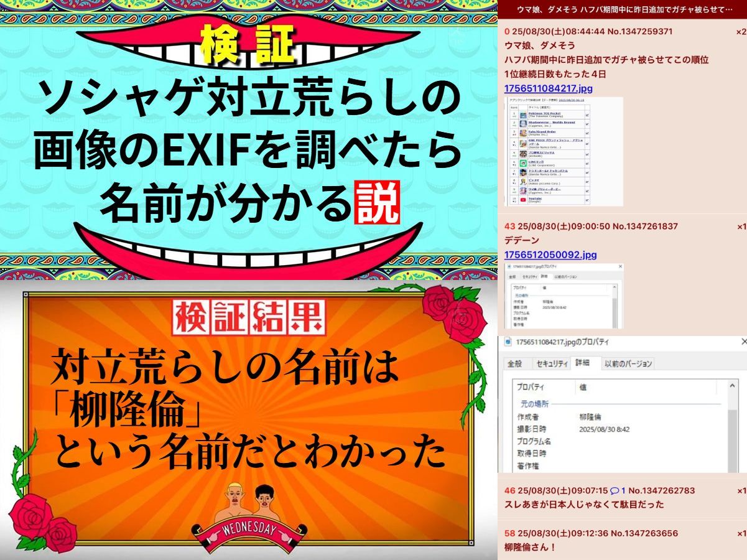Switch to the 以前のバージョン tab

click(x=627, y=363)
